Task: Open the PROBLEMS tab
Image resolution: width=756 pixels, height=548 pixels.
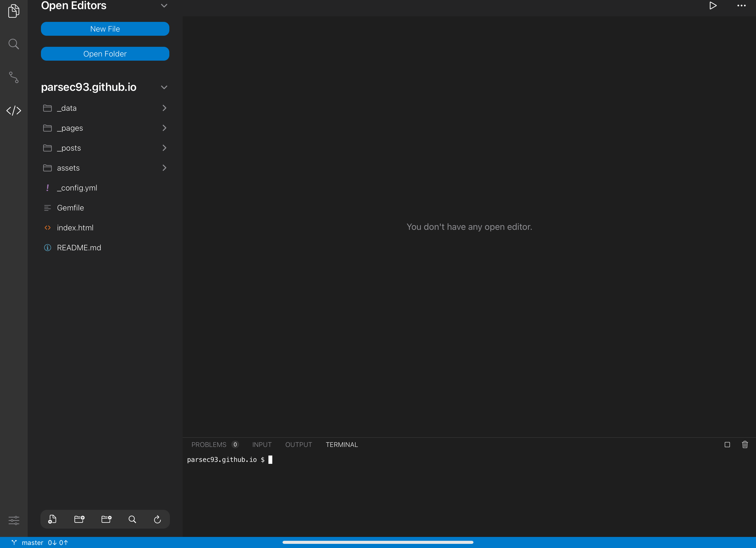Action: pyautogui.click(x=209, y=444)
